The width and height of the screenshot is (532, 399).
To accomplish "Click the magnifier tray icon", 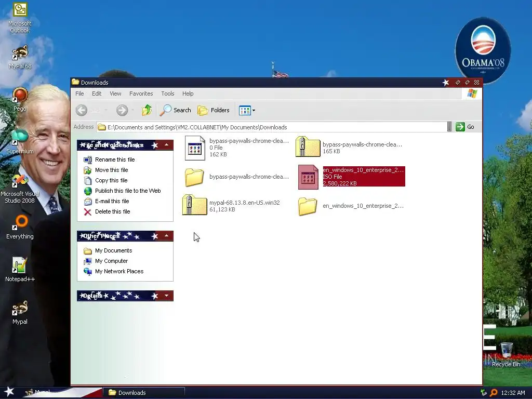I will coord(494,393).
